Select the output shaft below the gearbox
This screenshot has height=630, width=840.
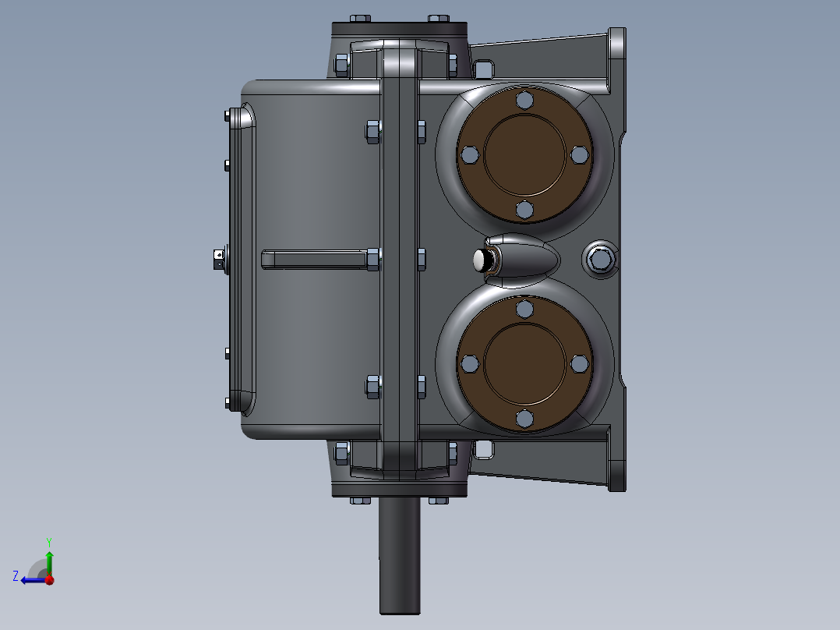click(400, 555)
